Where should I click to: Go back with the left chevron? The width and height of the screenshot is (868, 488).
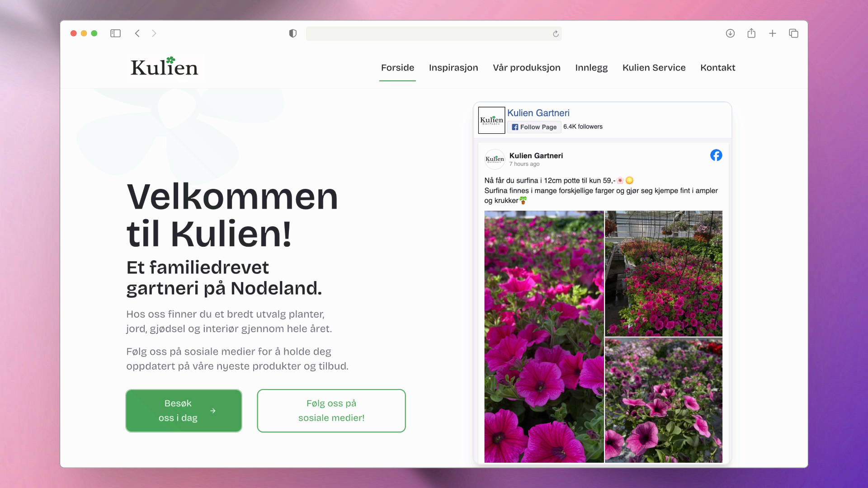(x=137, y=33)
